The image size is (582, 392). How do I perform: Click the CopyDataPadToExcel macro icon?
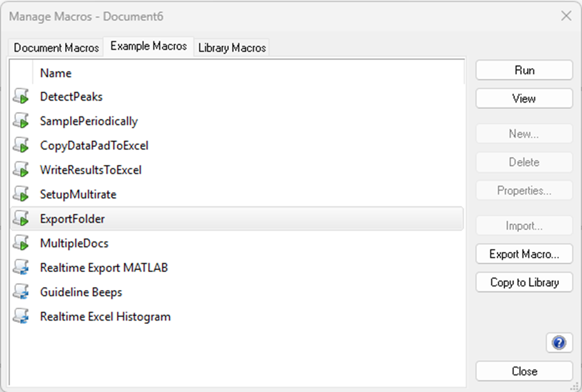coord(21,146)
